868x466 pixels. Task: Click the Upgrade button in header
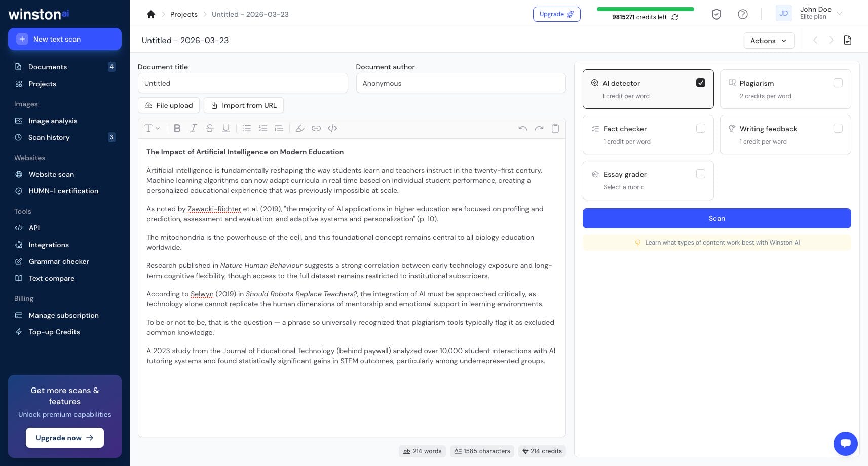556,14
